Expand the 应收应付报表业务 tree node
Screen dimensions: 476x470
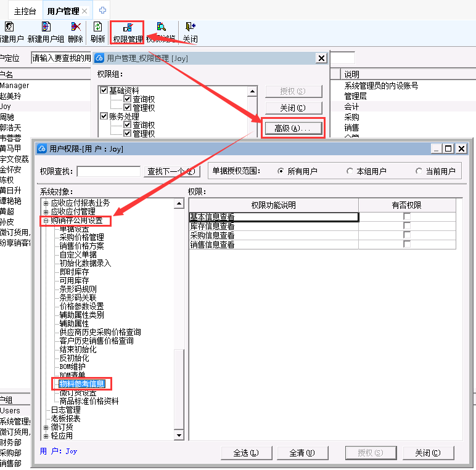tap(45, 203)
